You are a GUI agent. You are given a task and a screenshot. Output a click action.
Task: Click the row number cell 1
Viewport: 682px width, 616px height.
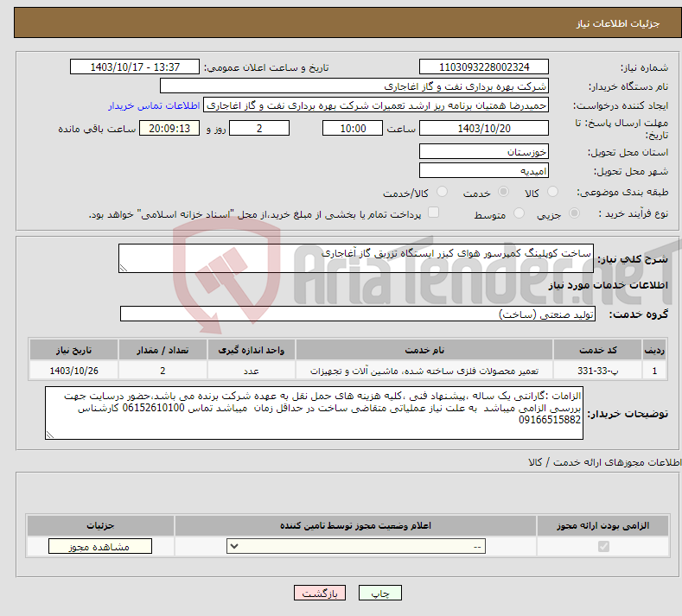654,371
